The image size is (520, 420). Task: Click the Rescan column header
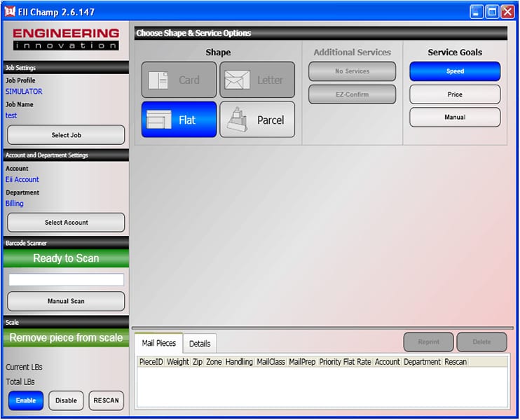pos(456,362)
